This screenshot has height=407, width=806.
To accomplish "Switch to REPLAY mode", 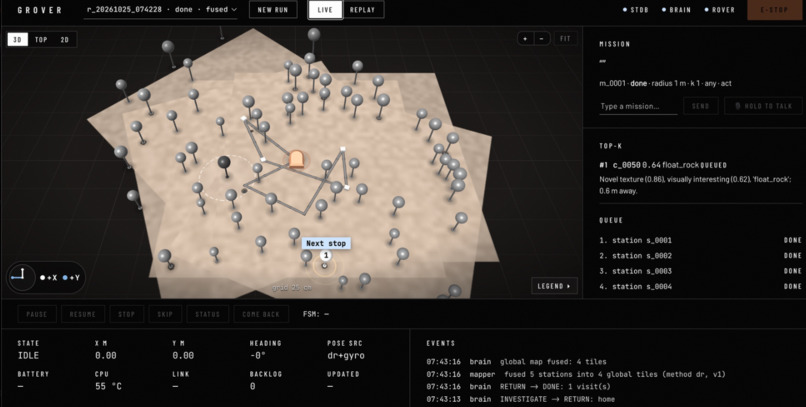I will pyautogui.click(x=362, y=10).
